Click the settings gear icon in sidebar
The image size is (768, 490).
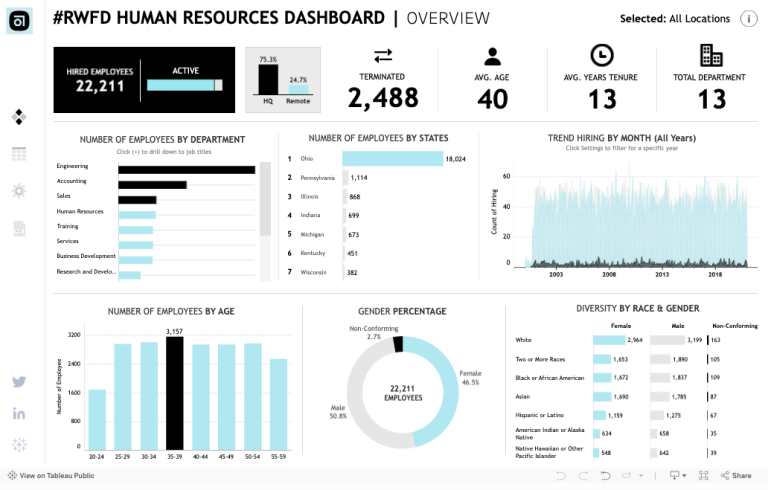19,190
